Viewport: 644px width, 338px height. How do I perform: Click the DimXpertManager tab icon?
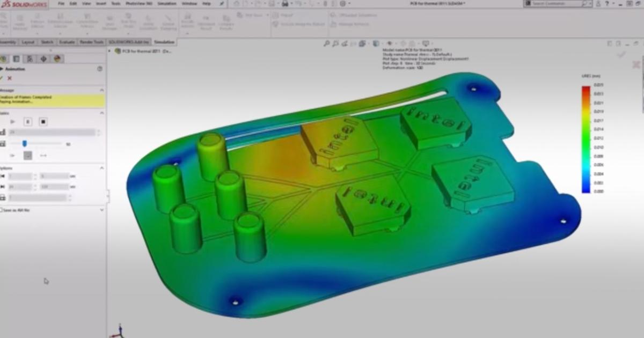43,59
